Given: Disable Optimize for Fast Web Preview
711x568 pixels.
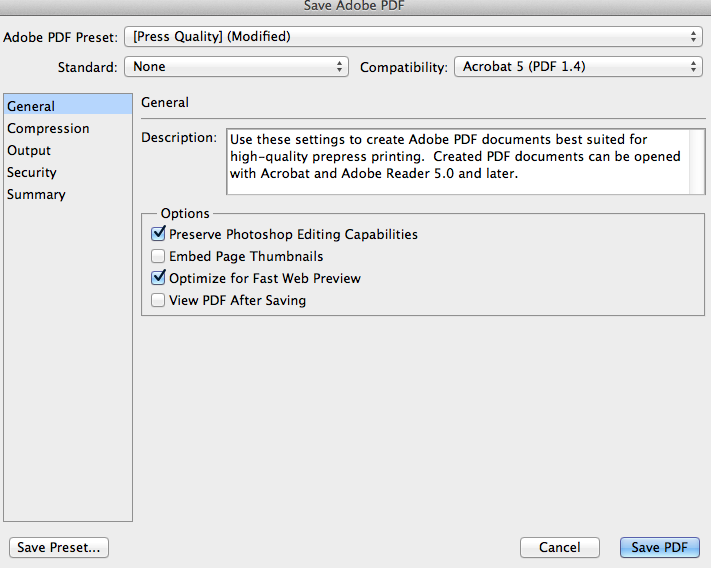Looking at the screenshot, I should point(158,278).
